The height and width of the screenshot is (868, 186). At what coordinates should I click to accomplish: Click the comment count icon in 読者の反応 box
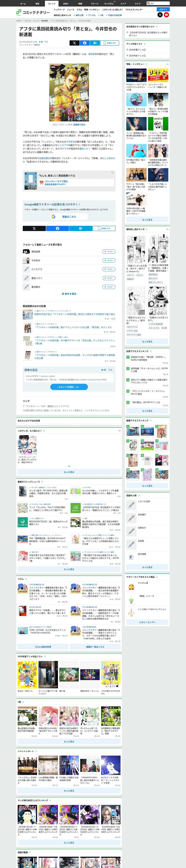click(110, 370)
